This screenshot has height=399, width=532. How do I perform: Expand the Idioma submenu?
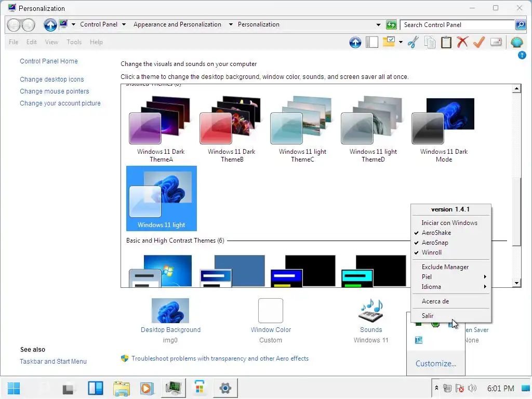tap(451, 287)
